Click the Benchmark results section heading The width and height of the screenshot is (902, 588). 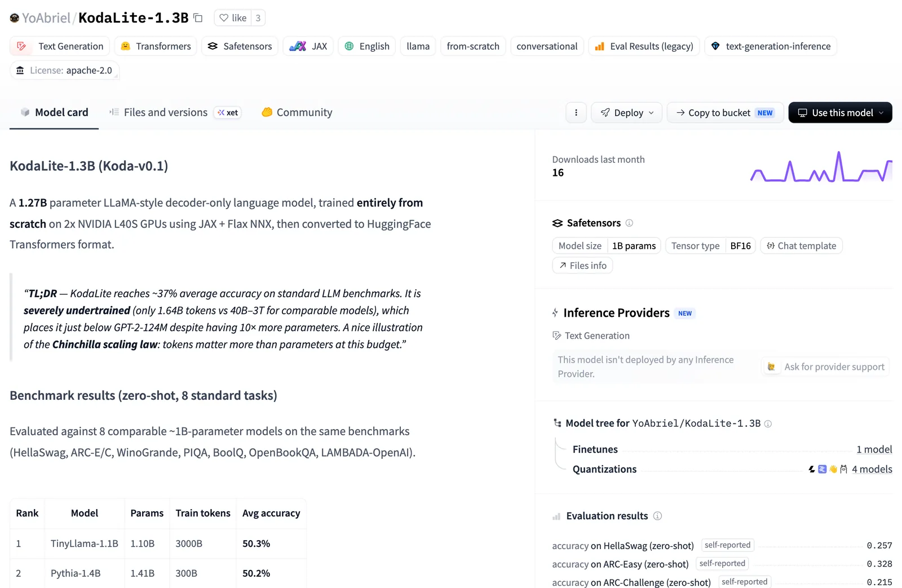click(x=143, y=395)
